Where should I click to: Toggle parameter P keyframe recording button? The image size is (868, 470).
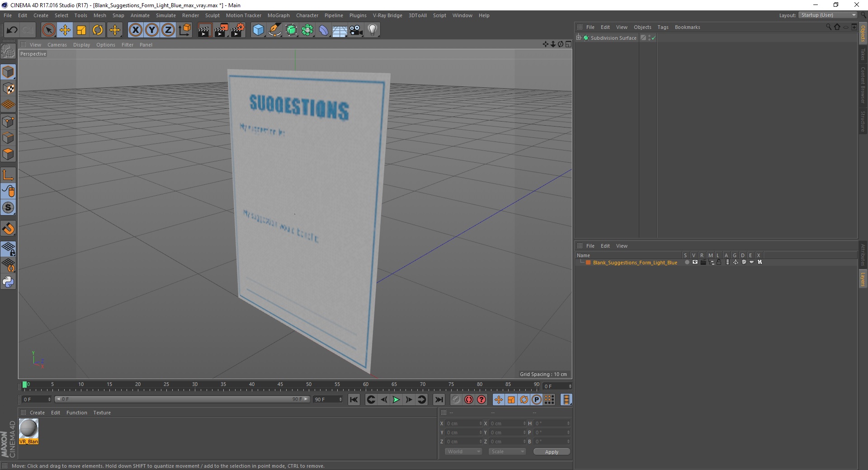pos(537,399)
